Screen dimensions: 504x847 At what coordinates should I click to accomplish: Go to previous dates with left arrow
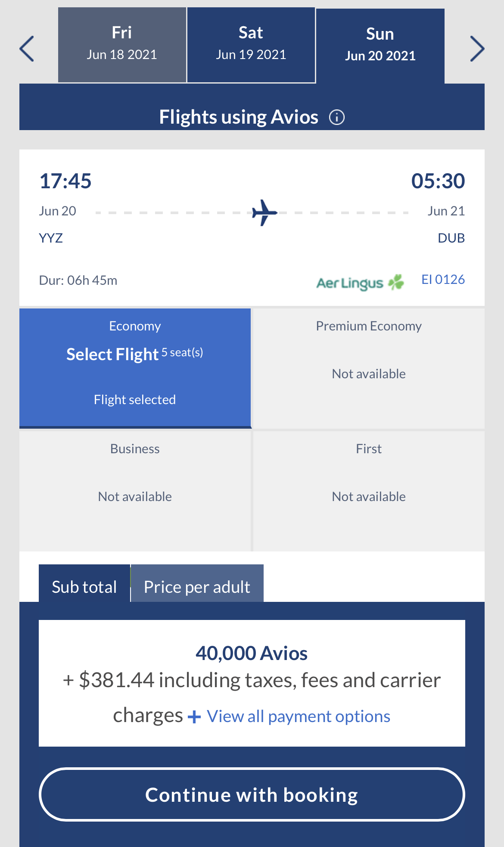click(x=27, y=49)
